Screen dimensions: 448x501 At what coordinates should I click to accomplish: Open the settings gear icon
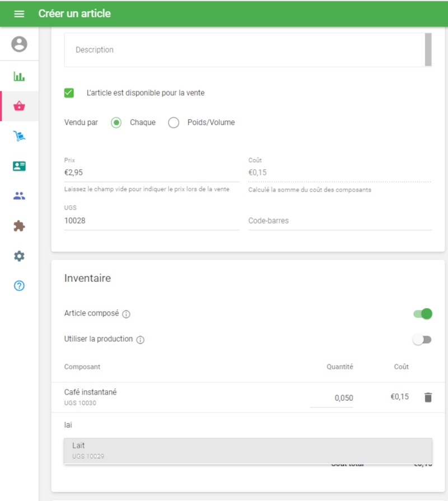[19, 256]
